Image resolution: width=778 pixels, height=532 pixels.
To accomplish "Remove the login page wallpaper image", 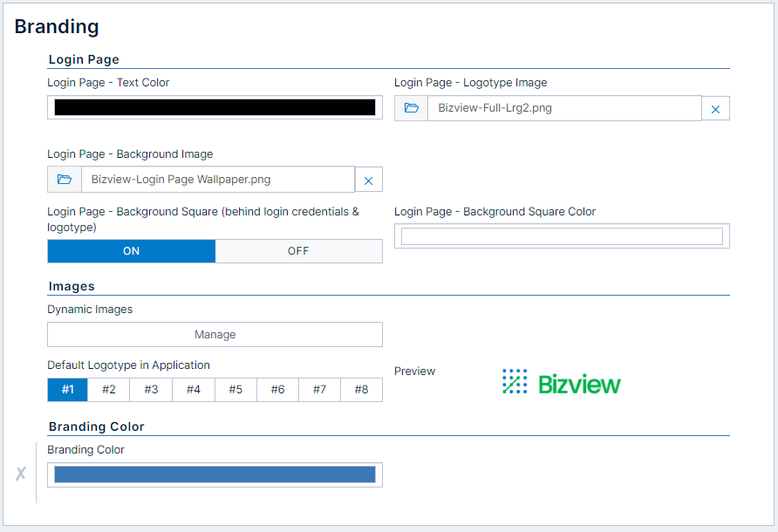I will tap(368, 179).
